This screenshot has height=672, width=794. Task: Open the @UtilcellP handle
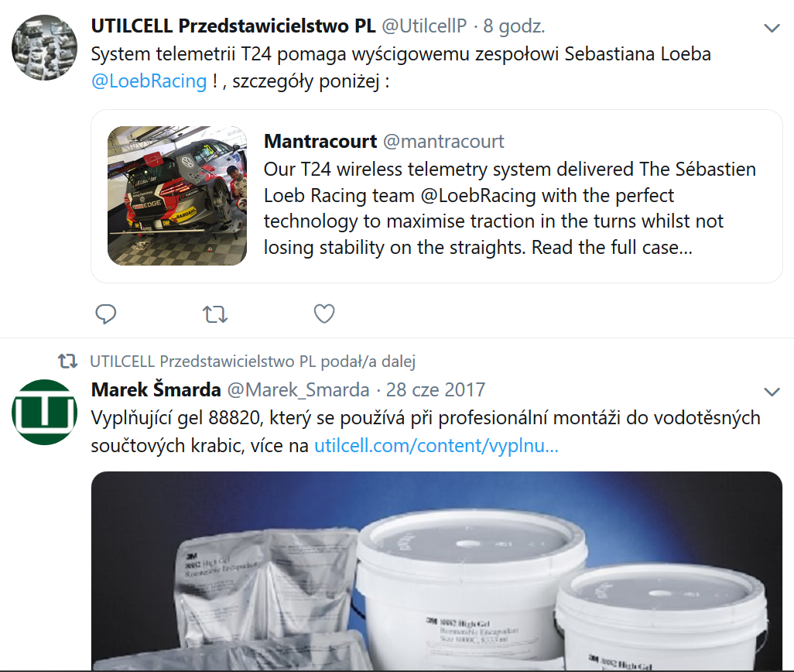424,26
